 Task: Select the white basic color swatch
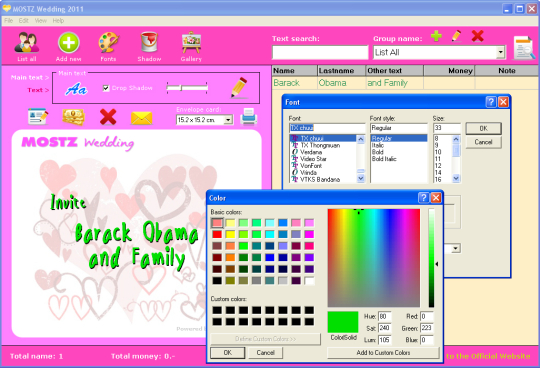pyautogui.click(x=309, y=281)
